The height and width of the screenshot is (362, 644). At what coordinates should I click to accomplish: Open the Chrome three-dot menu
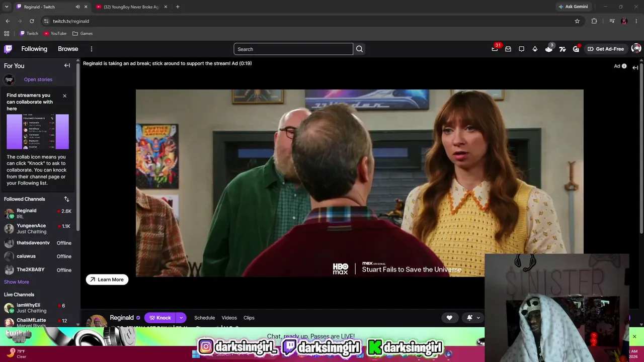(636, 21)
